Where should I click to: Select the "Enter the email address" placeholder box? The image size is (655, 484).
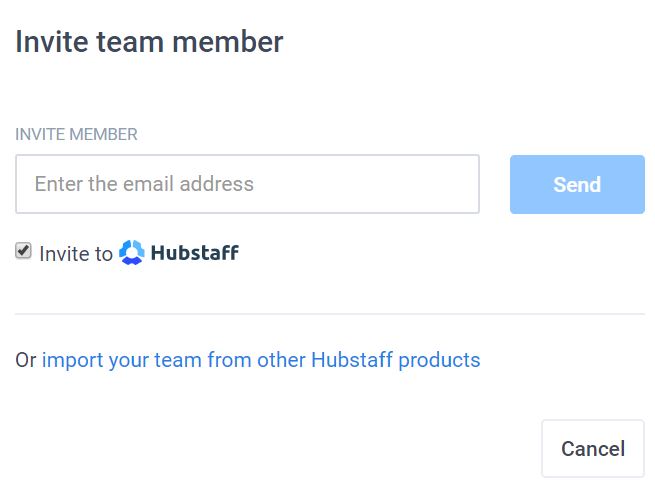247,184
